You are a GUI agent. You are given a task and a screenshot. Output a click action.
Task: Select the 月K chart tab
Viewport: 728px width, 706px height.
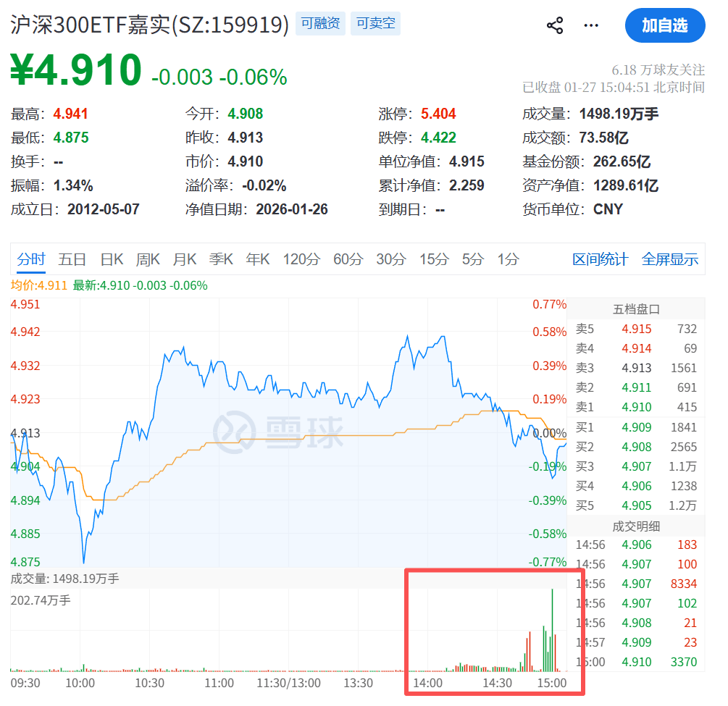click(x=185, y=259)
